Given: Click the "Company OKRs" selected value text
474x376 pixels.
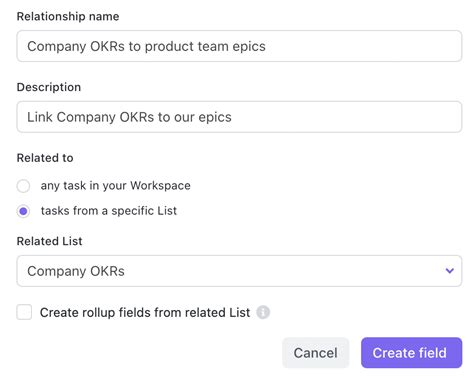Looking at the screenshot, I should pos(76,271).
